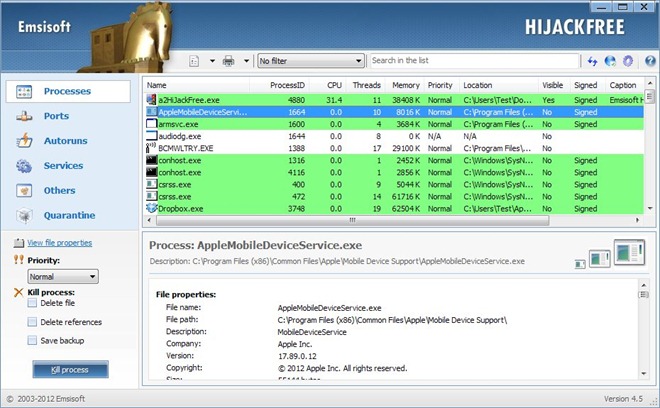Screen dimensions: 660x408
Task: Click the purple gear settings icon
Action: 628,61
